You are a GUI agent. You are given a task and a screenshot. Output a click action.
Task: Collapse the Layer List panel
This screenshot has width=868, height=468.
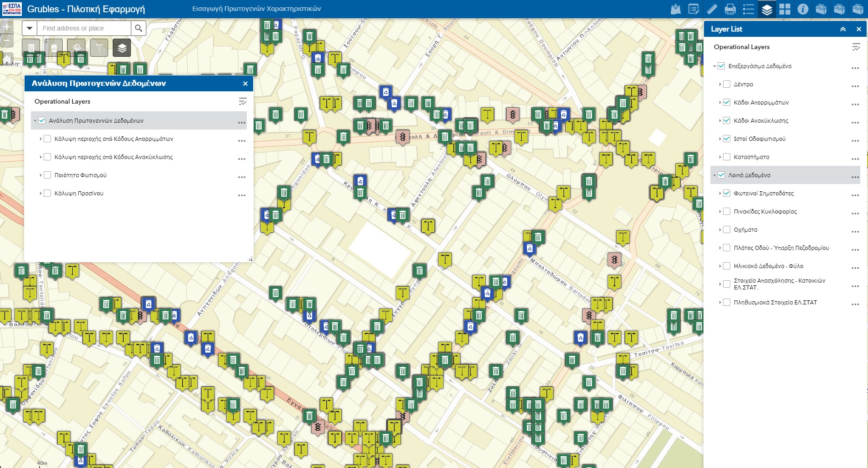click(843, 29)
